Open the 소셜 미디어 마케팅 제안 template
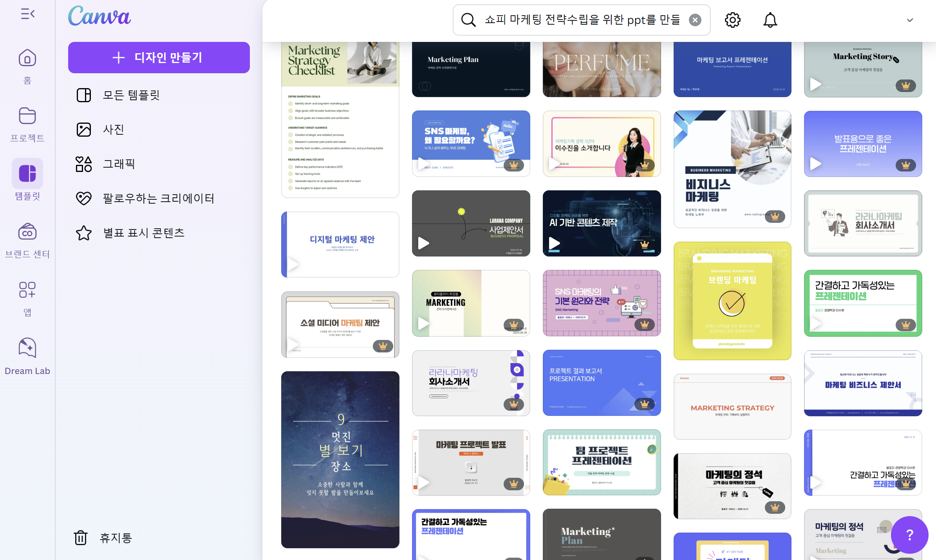936x560 pixels. 340,325
